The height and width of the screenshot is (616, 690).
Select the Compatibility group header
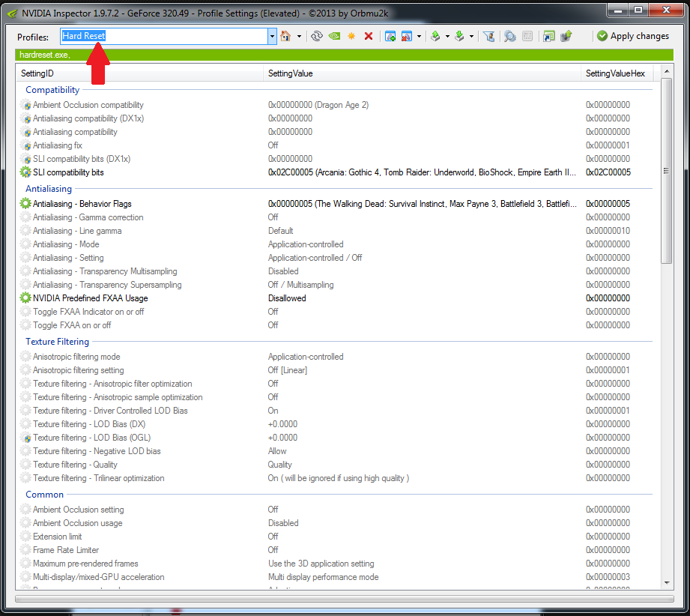(x=52, y=90)
